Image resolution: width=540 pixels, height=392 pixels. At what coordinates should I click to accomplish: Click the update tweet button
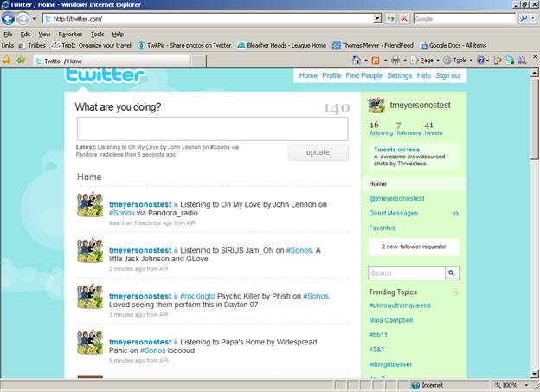pos(318,152)
